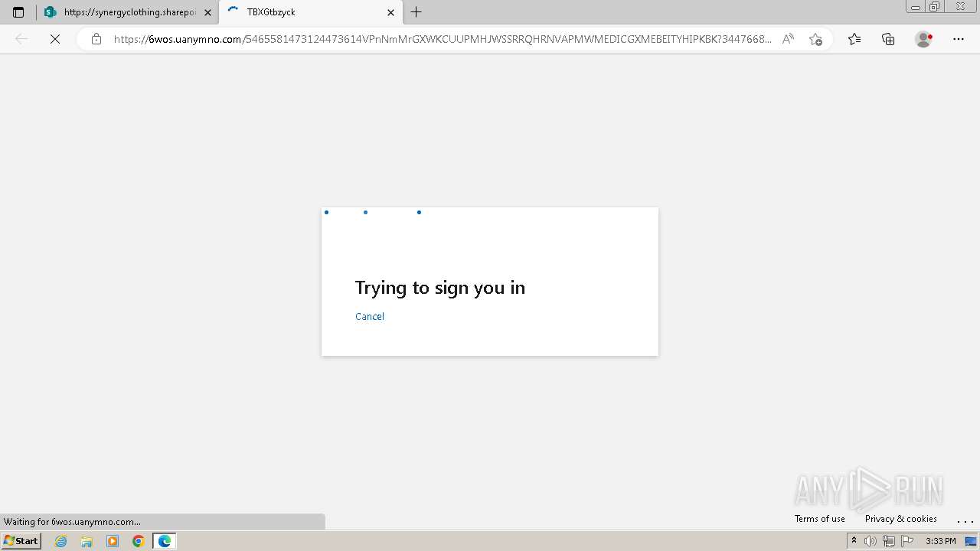This screenshot has height=551, width=980.
Task: Open the tab actions menu icon
Action: (18, 12)
